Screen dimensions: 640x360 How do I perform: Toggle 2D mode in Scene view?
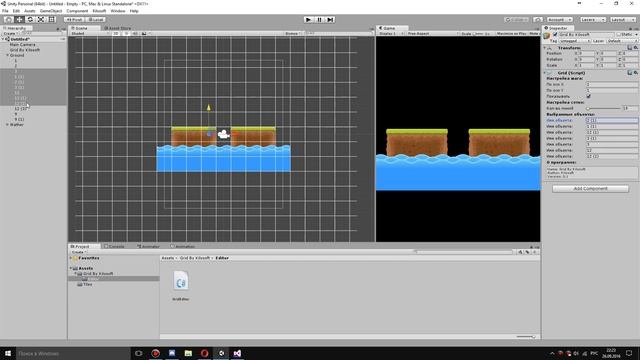[116, 33]
